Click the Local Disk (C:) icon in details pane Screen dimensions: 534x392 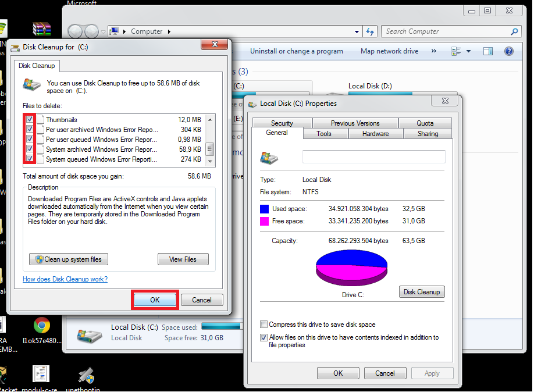pyautogui.click(x=89, y=336)
